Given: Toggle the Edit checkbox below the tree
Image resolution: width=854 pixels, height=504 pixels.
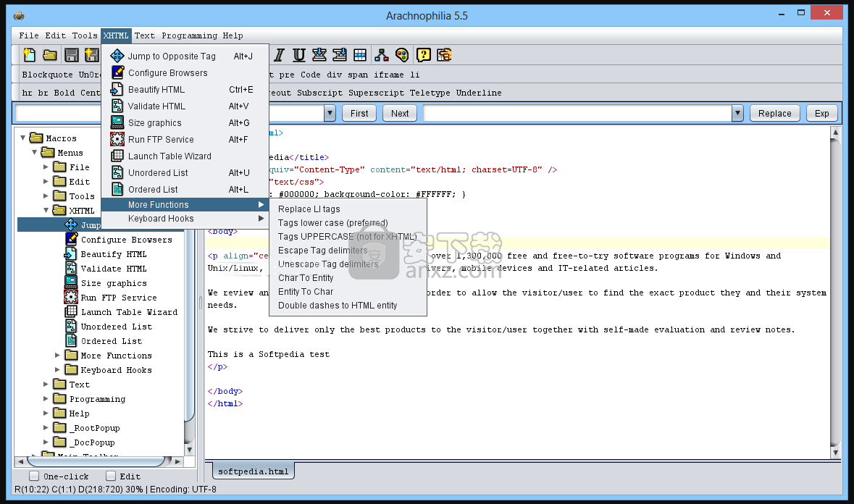Looking at the screenshot, I should point(111,476).
